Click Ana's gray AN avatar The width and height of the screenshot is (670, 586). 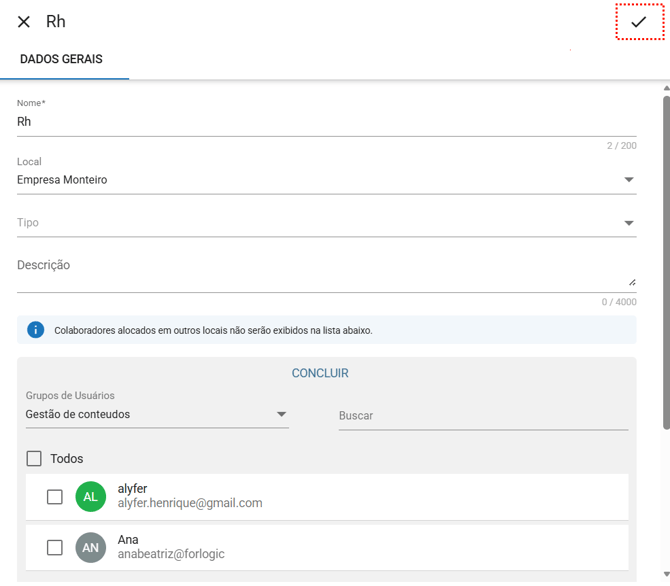coord(90,547)
